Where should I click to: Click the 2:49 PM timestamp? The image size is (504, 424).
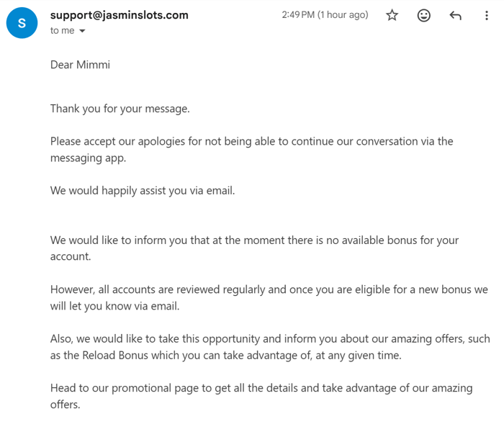click(298, 15)
